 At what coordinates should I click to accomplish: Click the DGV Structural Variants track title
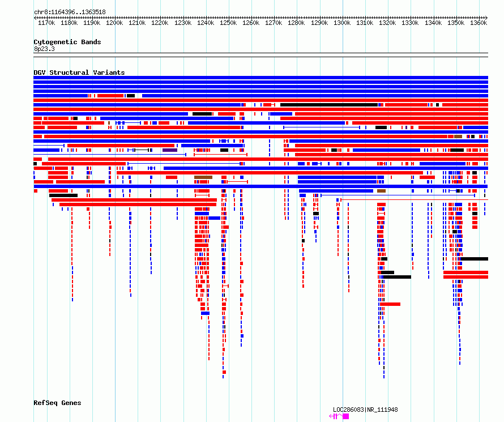pos(79,73)
